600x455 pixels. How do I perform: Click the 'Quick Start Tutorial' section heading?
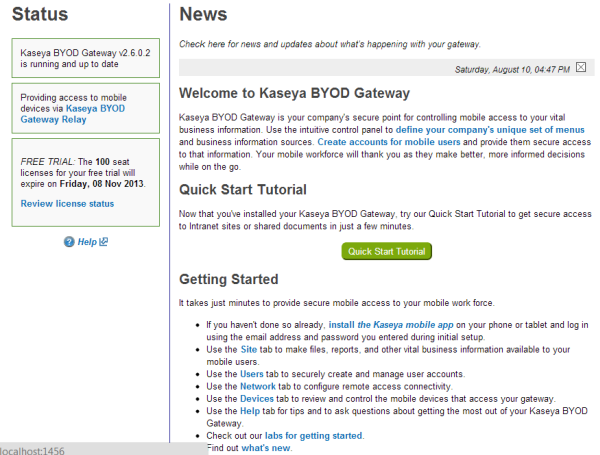[x=243, y=189]
